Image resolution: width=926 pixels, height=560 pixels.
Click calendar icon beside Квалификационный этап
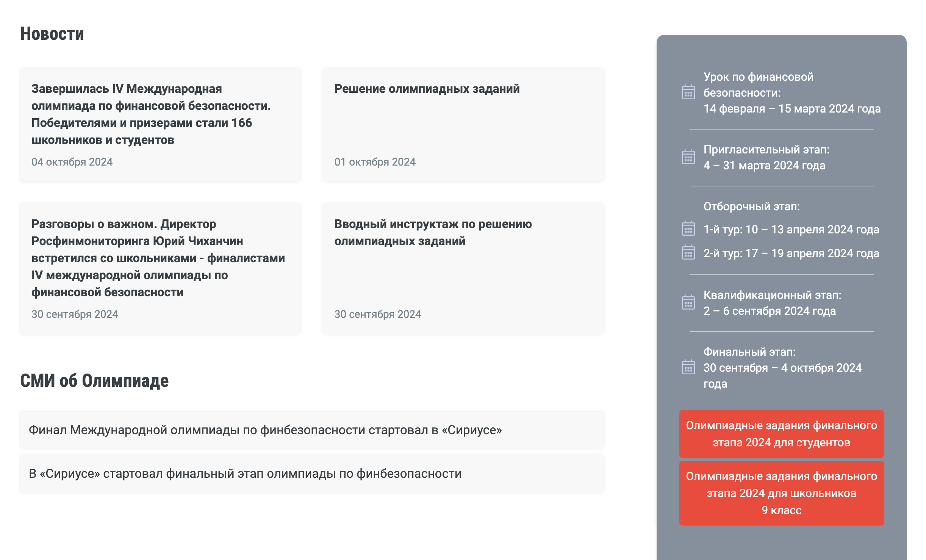(x=688, y=302)
